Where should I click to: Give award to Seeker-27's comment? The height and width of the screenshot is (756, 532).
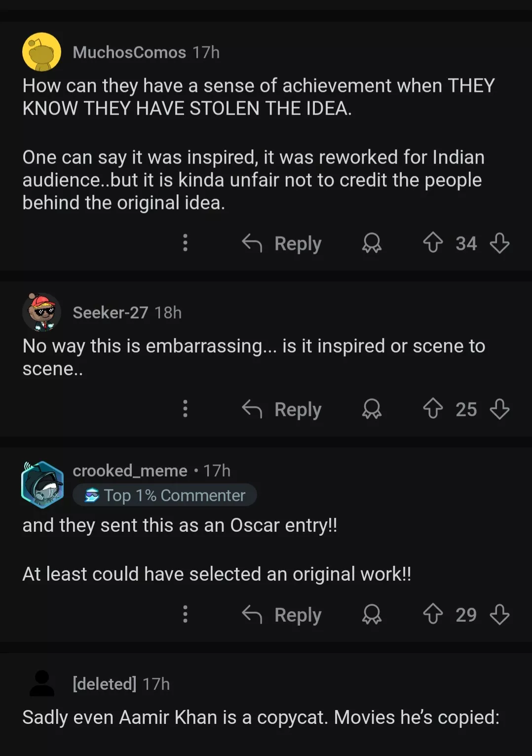click(372, 409)
